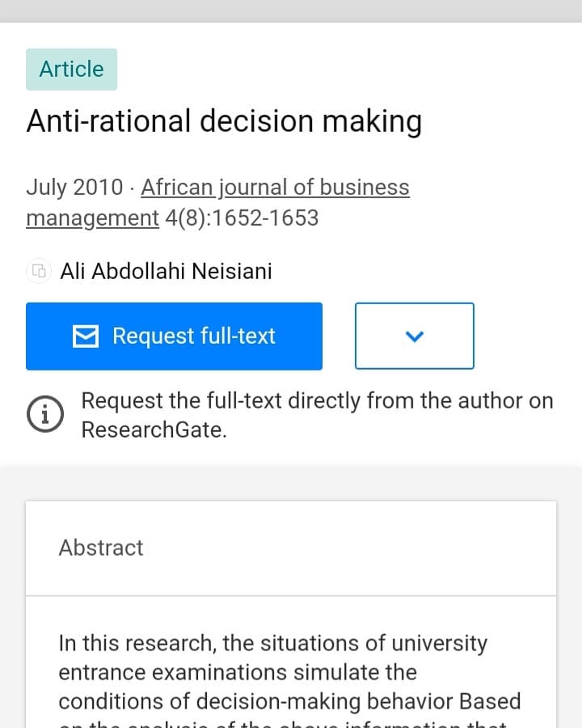Click the title "Anti-rational decision making"

point(224,121)
